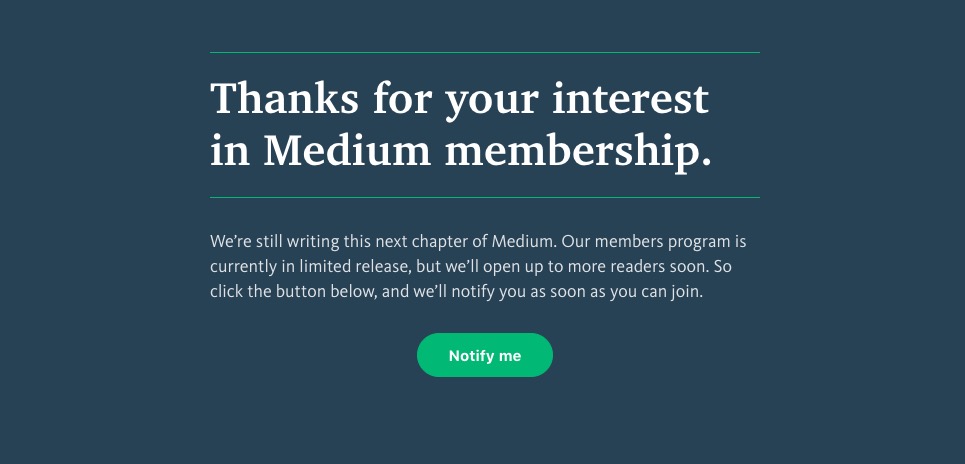The height and width of the screenshot is (464, 965).
Task: Click the Notify me button
Action: 484,355
